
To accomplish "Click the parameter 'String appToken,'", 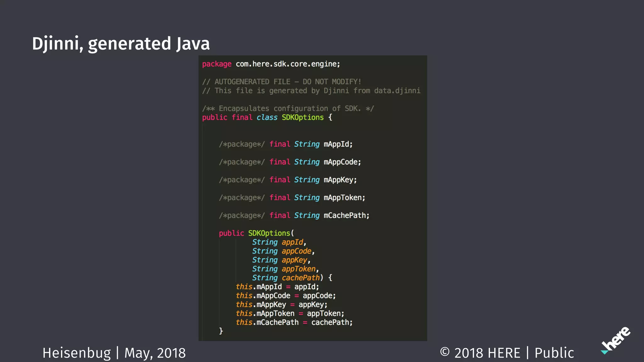I will coord(286,269).
